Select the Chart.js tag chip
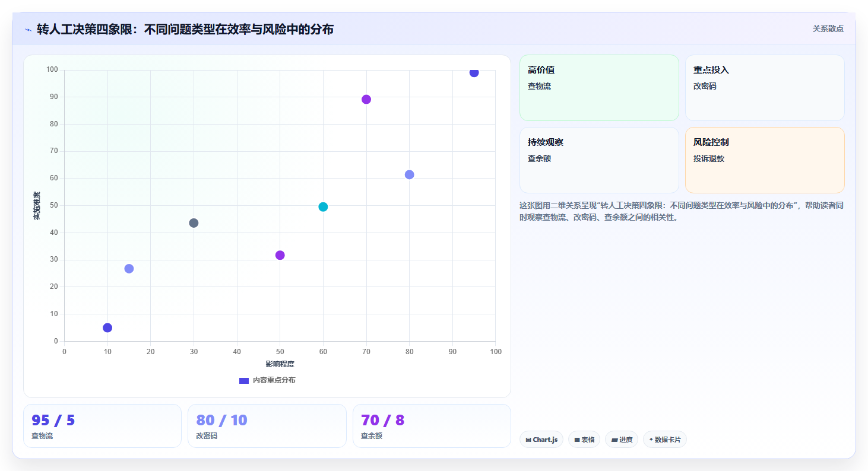 tap(541, 440)
